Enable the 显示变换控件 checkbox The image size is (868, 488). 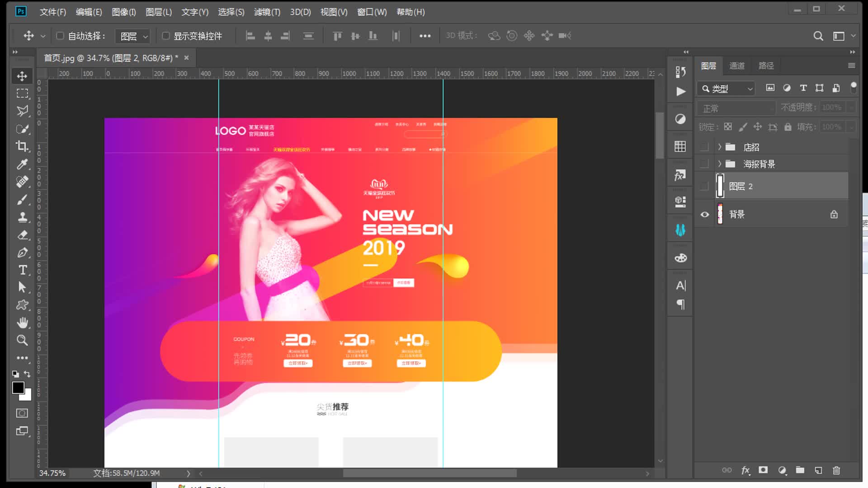165,36
